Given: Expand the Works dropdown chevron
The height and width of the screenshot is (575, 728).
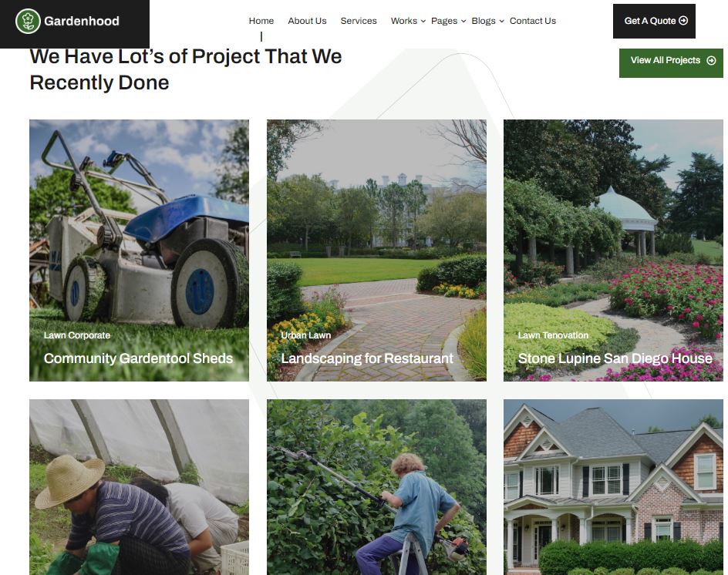Looking at the screenshot, I should click(423, 22).
